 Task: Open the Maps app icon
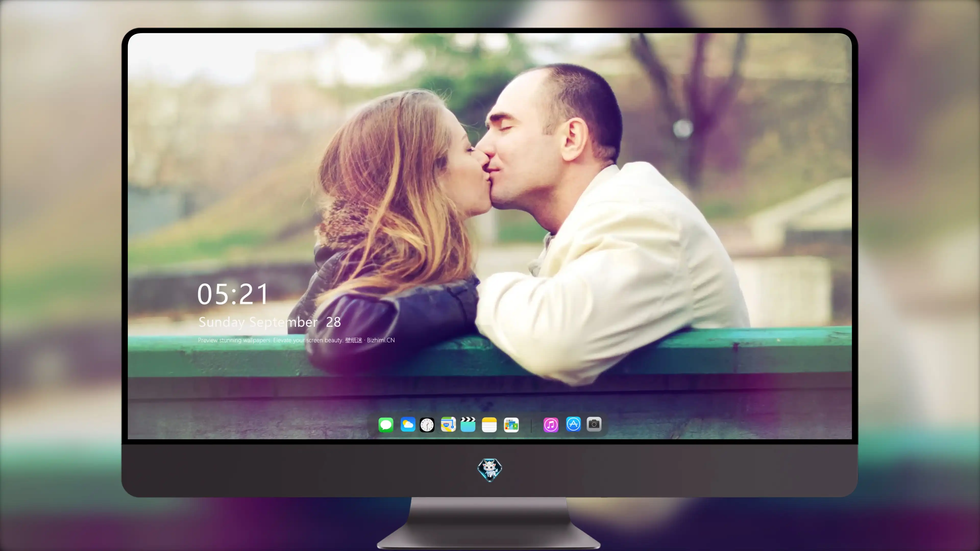coord(448,424)
